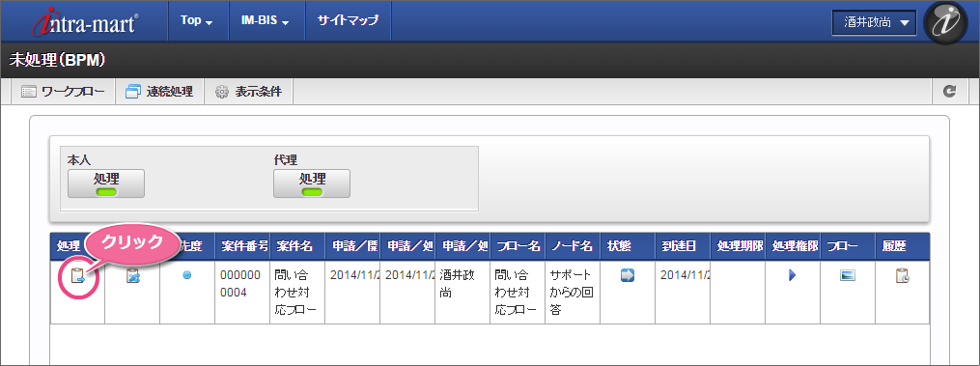Click the 処理期限 column header
Screen dimensions: 980x366
point(738,246)
